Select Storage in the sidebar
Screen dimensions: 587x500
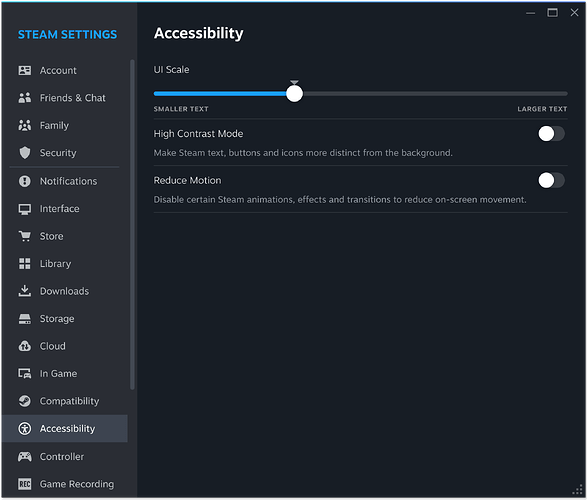tap(64, 319)
